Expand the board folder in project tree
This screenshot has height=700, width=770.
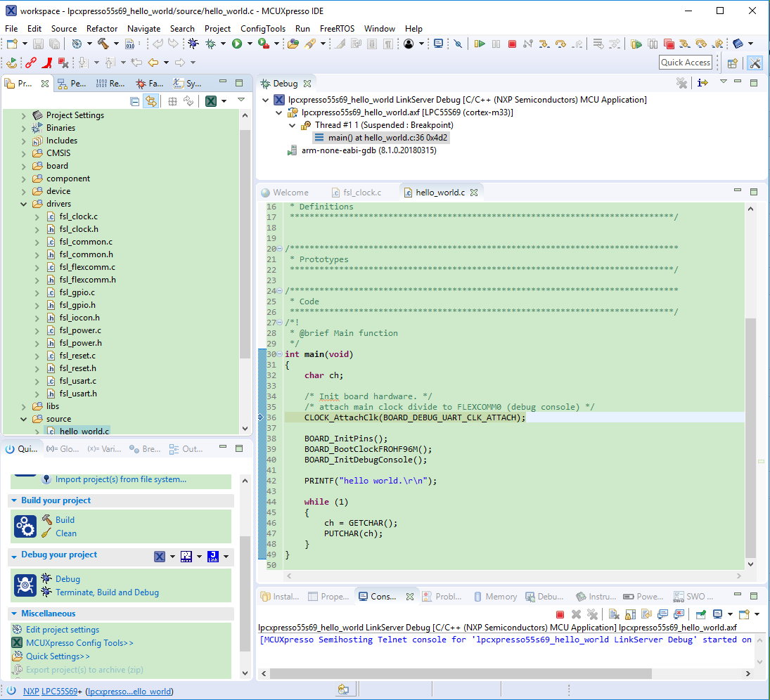(23, 166)
